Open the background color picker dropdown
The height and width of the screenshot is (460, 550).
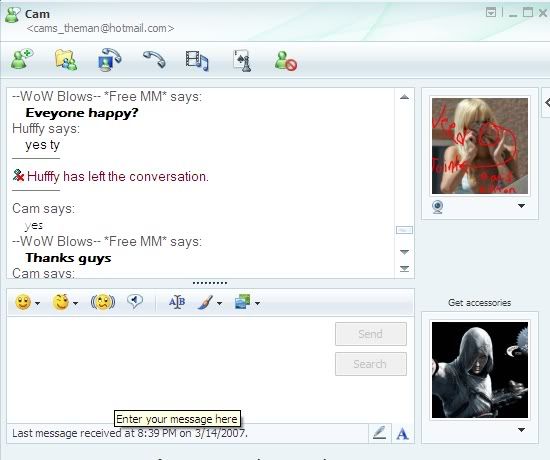click(219, 303)
